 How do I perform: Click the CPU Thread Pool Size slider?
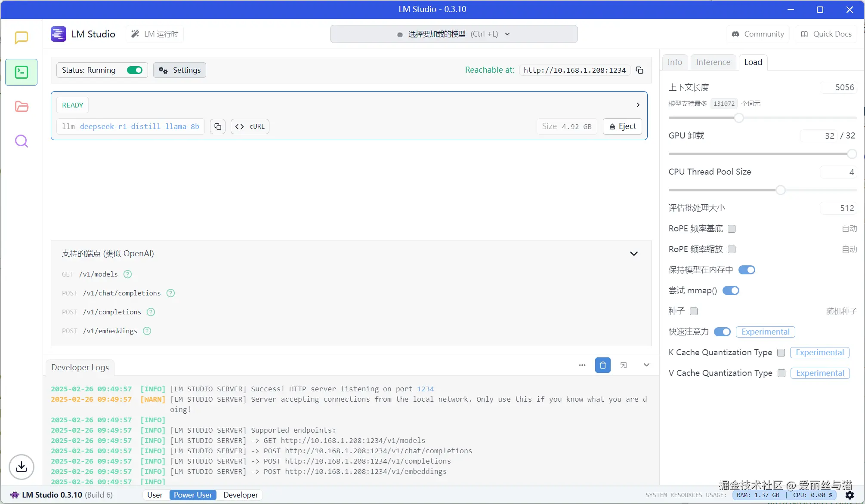(x=780, y=190)
